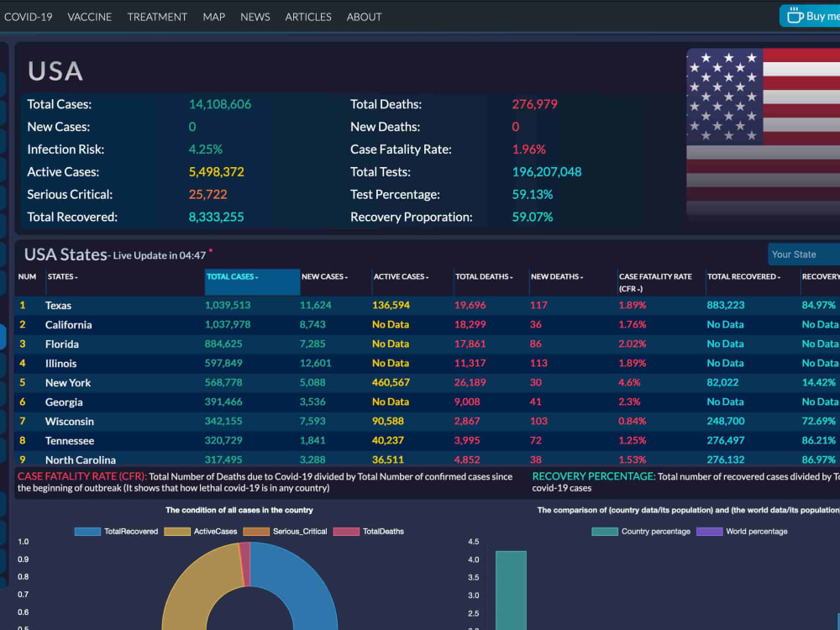The image size is (840, 630).
Task: Select the North Carolina state name
Action: point(81,459)
